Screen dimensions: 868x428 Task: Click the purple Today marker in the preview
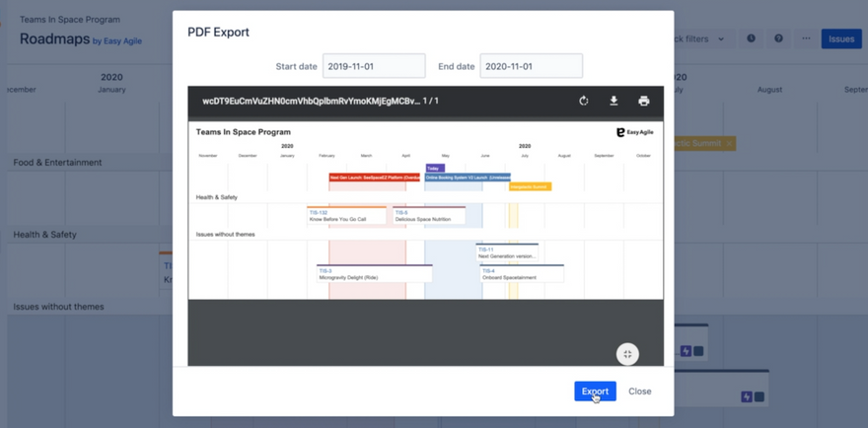435,169
